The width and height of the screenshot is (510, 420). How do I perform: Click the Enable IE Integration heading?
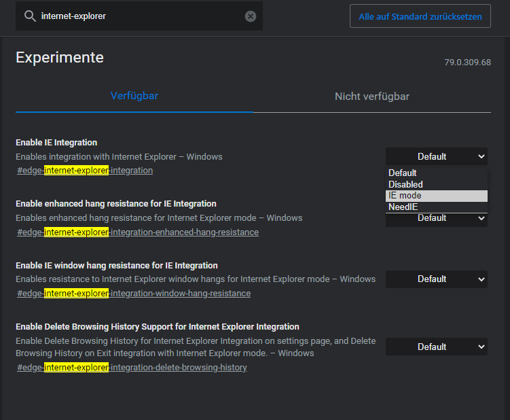(56, 143)
